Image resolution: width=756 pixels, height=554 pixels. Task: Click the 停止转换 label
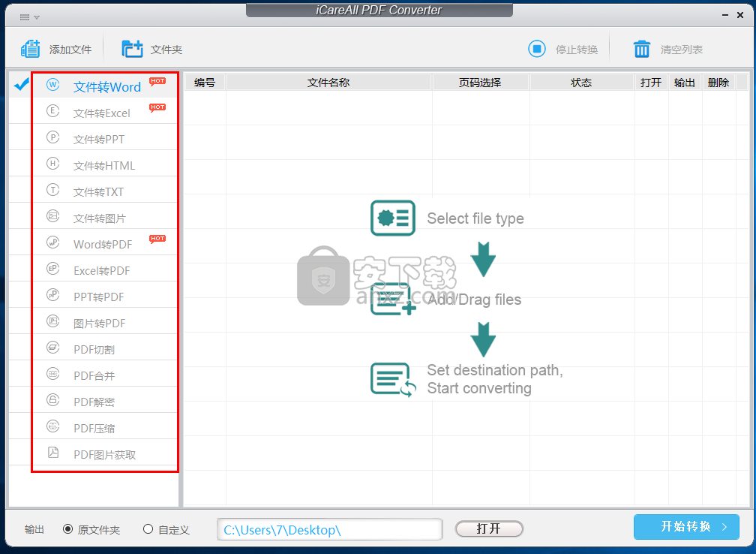click(577, 50)
